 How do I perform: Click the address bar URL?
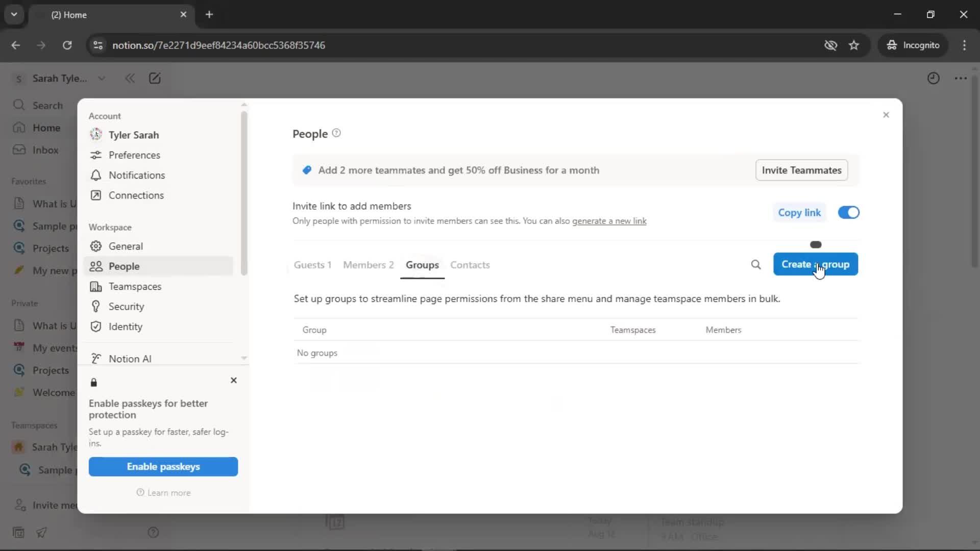click(x=218, y=45)
